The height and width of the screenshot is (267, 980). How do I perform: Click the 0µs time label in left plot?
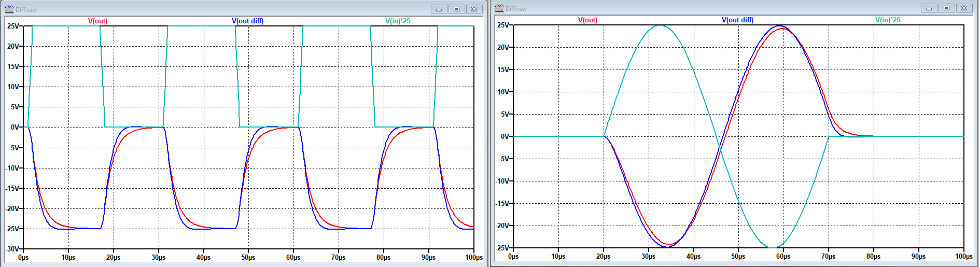coord(23,258)
